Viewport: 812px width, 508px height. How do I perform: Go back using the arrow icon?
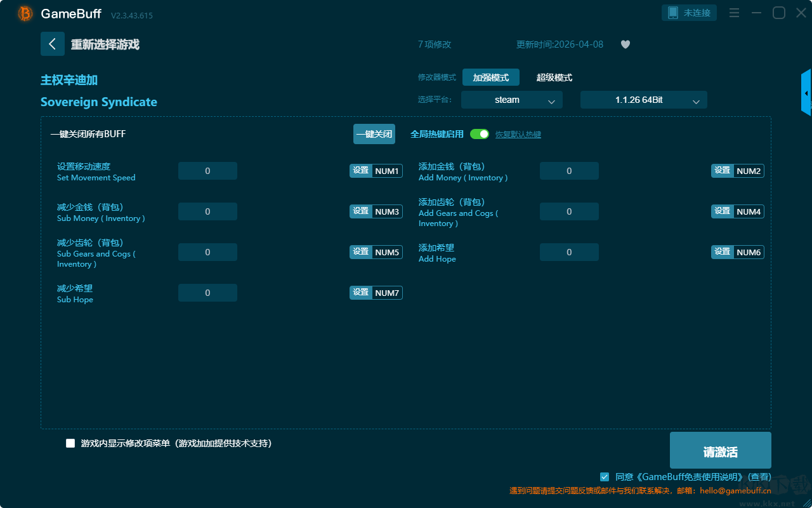(53, 44)
